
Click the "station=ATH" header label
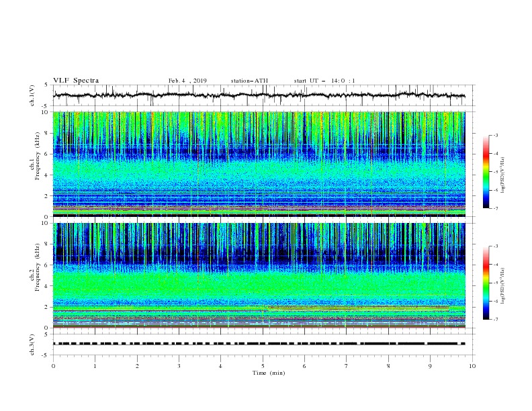(x=249, y=81)
